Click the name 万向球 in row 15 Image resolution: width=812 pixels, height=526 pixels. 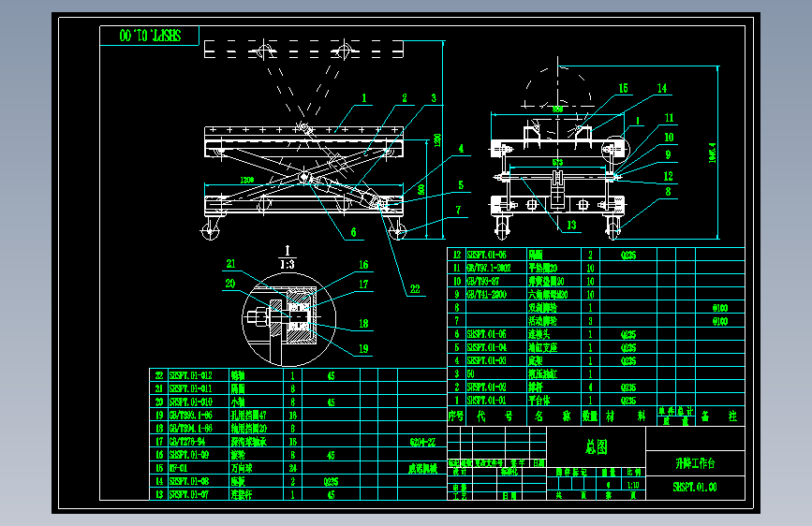(242, 468)
